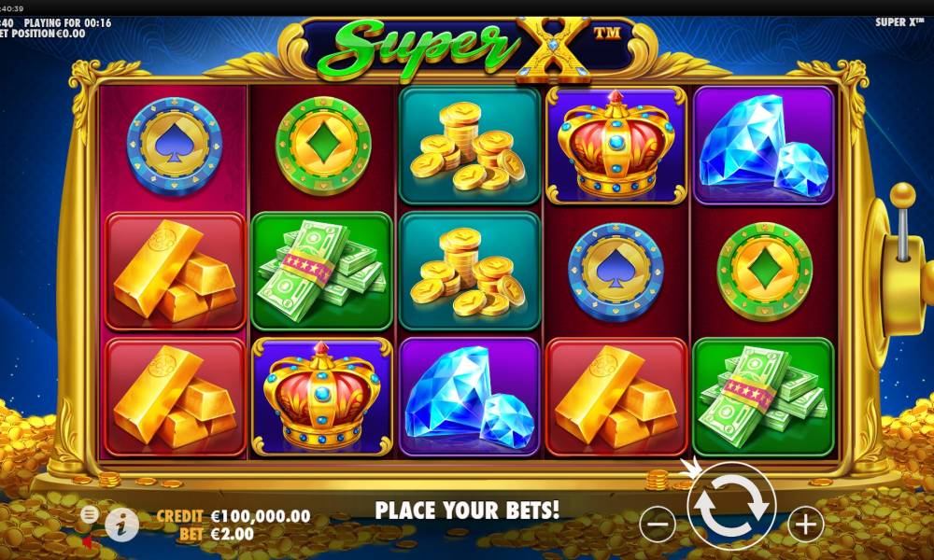Select the top coin pile symbol in the third reel
Image resolution: width=934 pixels, height=560 pixels.
click(470, 146)
